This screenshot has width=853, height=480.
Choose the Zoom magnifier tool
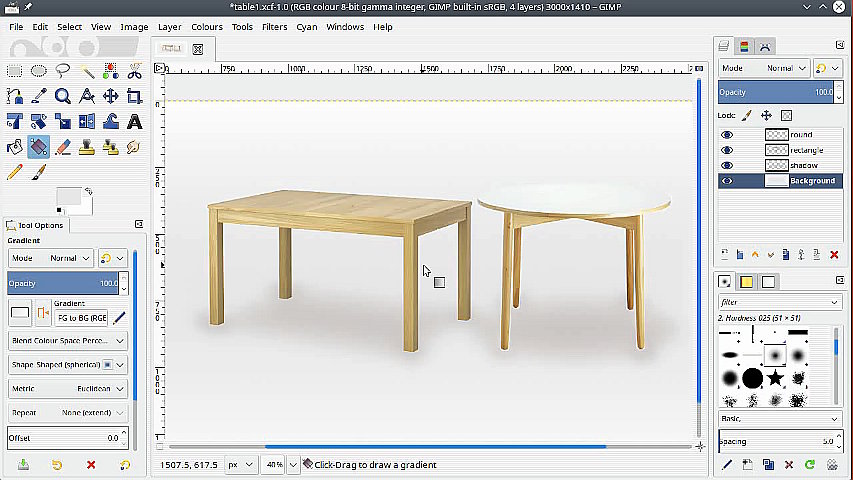[x=62, y=97]
